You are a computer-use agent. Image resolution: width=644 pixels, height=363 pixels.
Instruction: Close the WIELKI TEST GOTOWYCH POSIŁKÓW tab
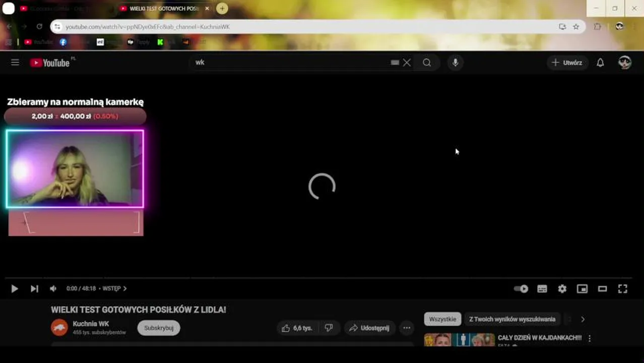click(x=207, y=9)
